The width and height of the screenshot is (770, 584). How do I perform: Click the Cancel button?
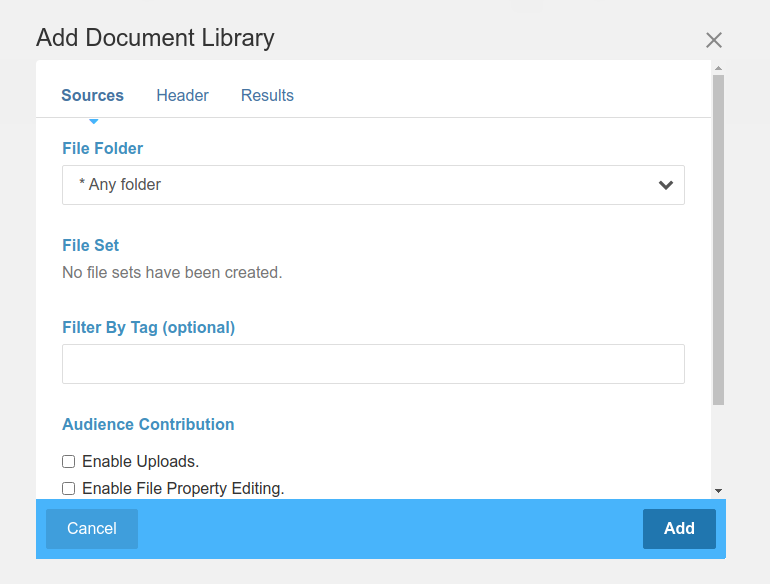[x=92, y=528]
